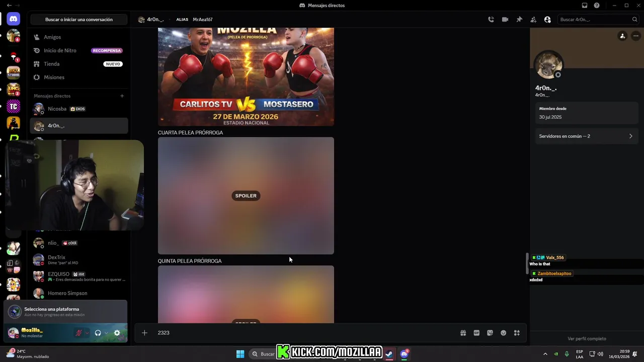
Task: Open the DKT Studio server icon
Action: tap(13, 73)
